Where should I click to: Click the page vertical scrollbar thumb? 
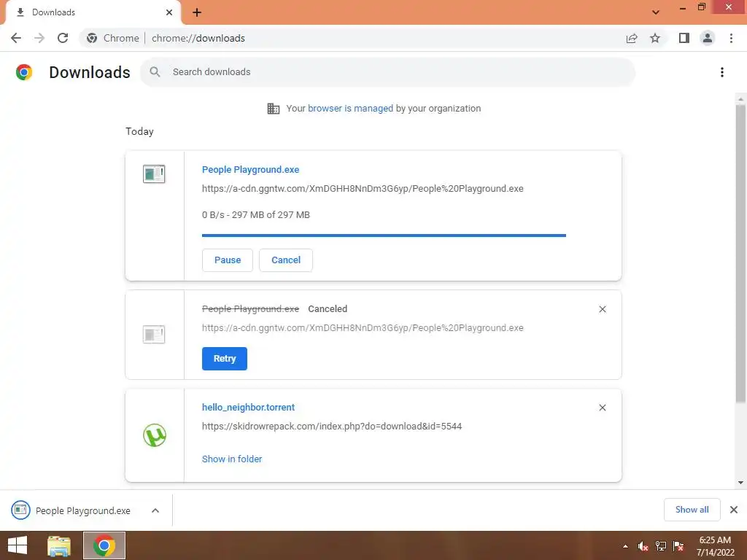click(740, 254)
